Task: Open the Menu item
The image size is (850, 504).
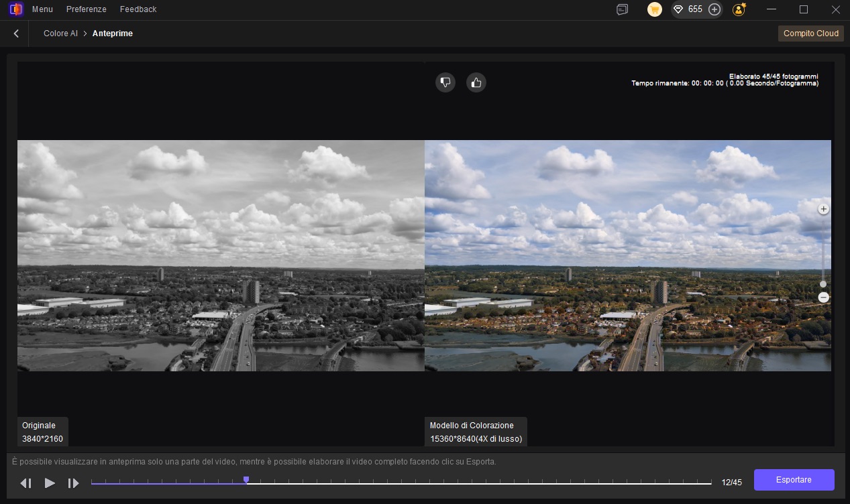Action: [x=42, y=9]
